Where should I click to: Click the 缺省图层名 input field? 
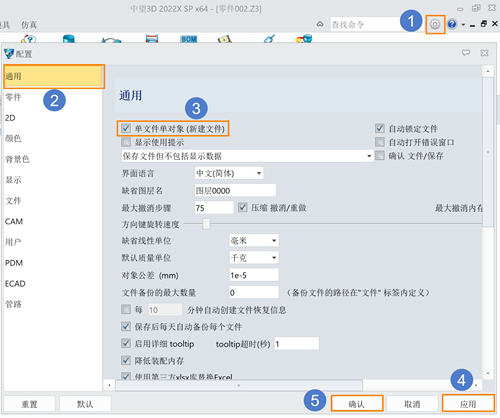235,190
